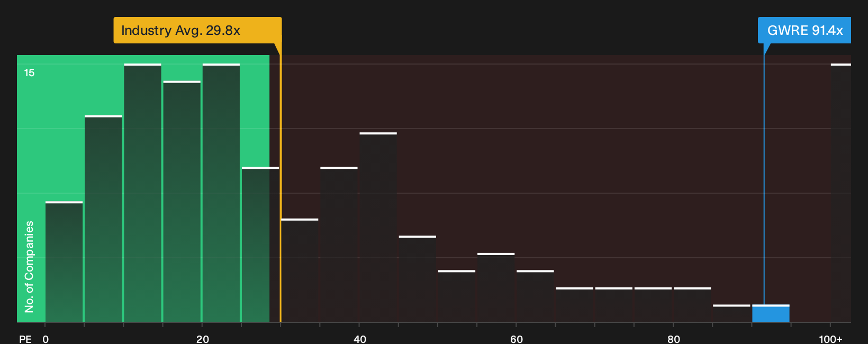Click the '20' x-axis tick label
This screenshot has width=868, height=344.
point(203,339)
